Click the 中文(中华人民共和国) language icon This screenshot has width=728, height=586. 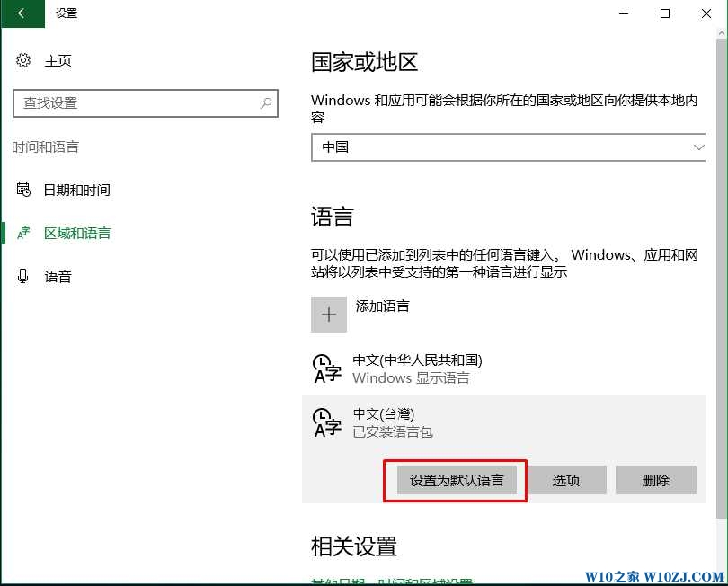327,368
